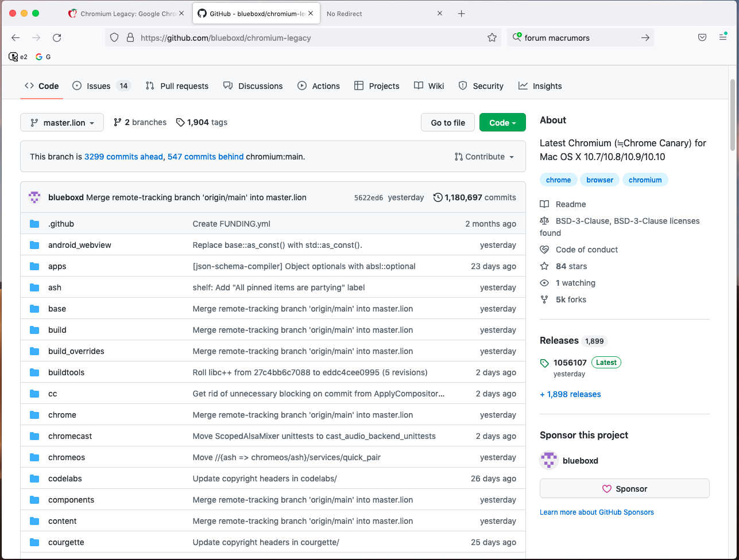Open the 1056107 latest release
Image resolution: width=739 pixels, height=560 pixels.
tap(570, 363)
